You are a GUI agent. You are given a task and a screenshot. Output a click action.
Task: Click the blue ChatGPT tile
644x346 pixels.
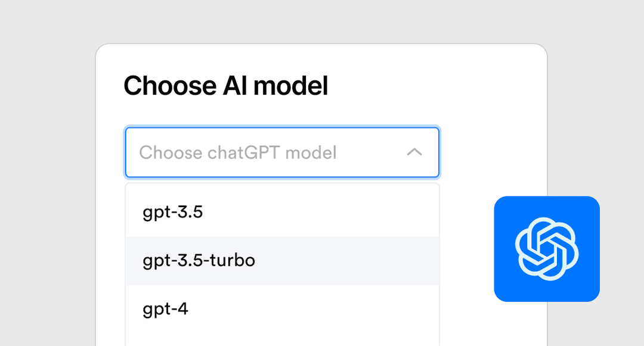[547, 249]
